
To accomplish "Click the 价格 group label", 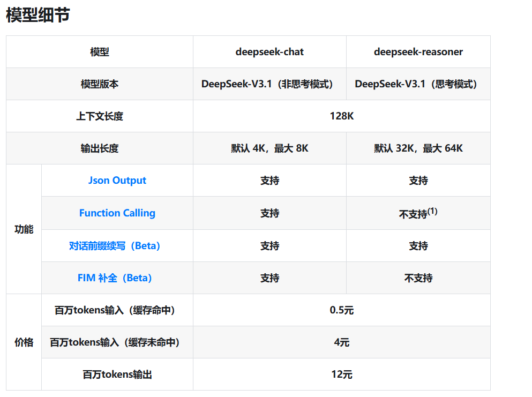I will click(x=24, y=342).
